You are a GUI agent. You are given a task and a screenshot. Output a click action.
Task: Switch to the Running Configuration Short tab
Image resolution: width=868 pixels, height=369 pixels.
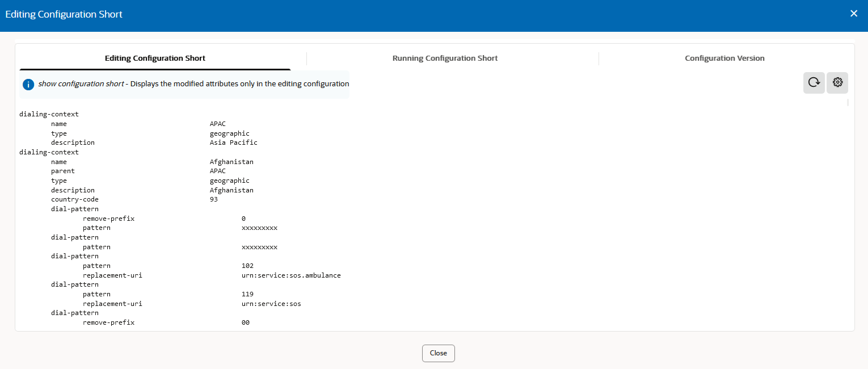click(x=445, y=58)
